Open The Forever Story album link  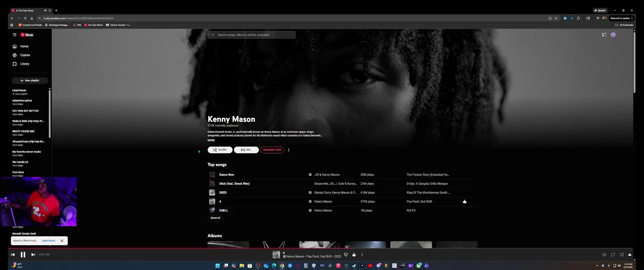pos(428,175)
